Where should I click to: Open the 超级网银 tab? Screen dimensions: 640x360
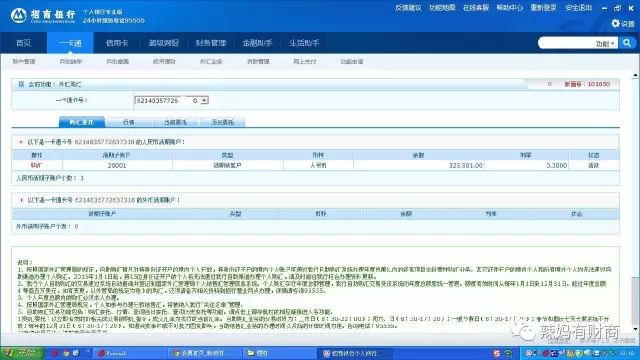(x=164, y=43)
